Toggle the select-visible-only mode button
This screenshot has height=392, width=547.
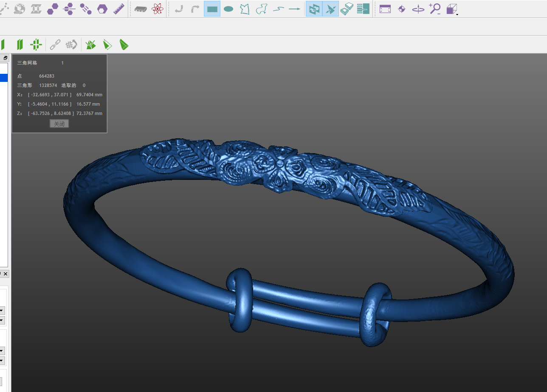pos(314,9)
